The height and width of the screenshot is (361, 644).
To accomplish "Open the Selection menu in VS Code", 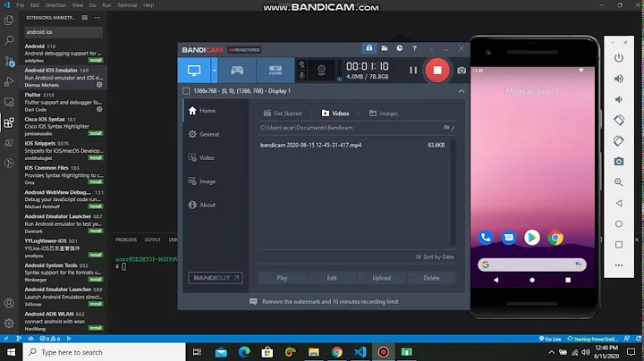I will click(55, 5).
